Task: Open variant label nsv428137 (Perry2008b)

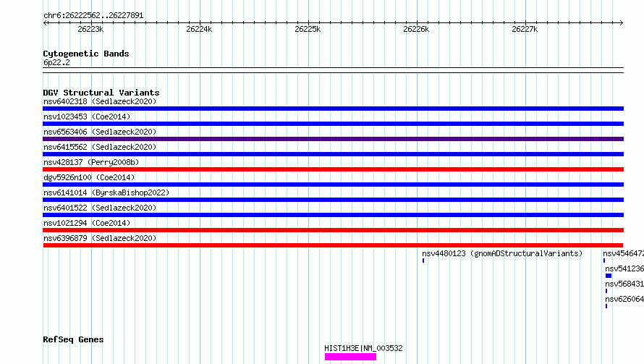Action: 91,162
